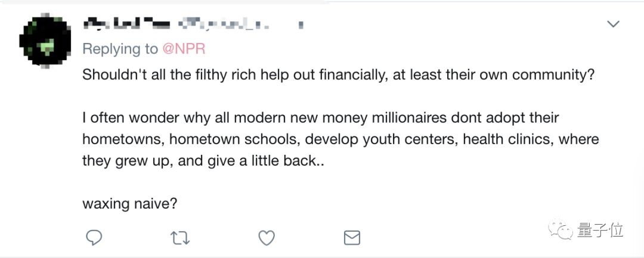Click the line "they grew up, and give"

tap(203, 161)
